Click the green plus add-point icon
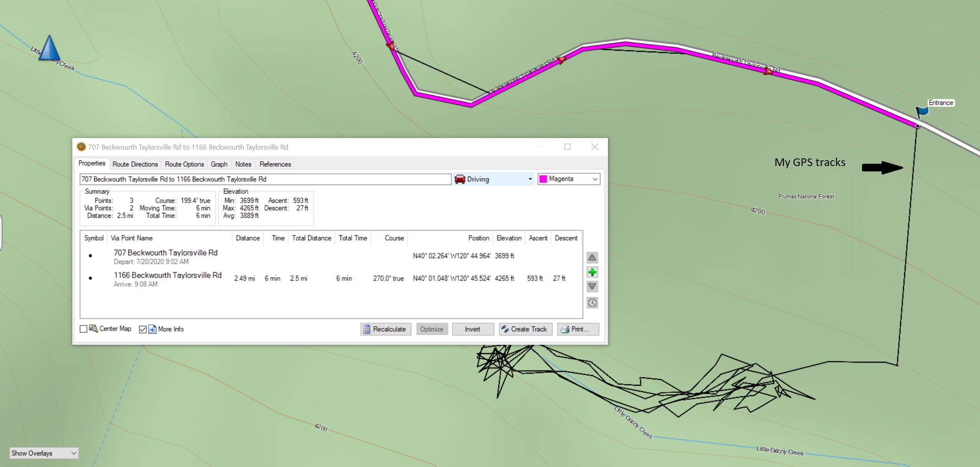The image size is (980, 467). coord(592,273)
